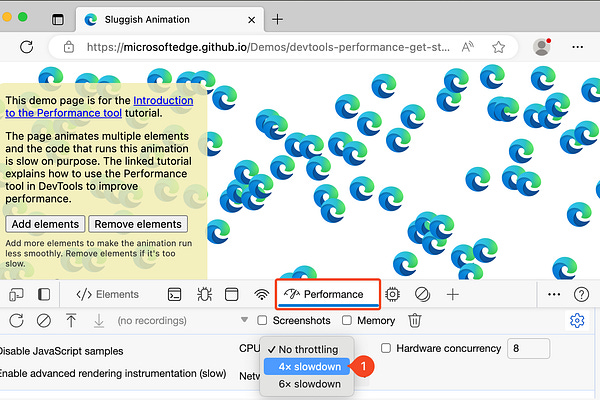Open the user profile avatar

click(x=541, y=47)
